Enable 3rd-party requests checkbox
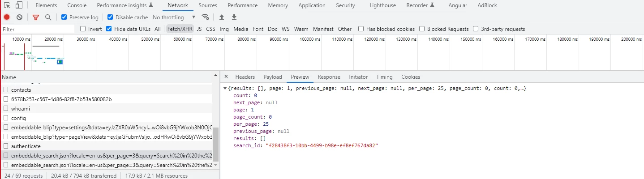 pos(476,29)
